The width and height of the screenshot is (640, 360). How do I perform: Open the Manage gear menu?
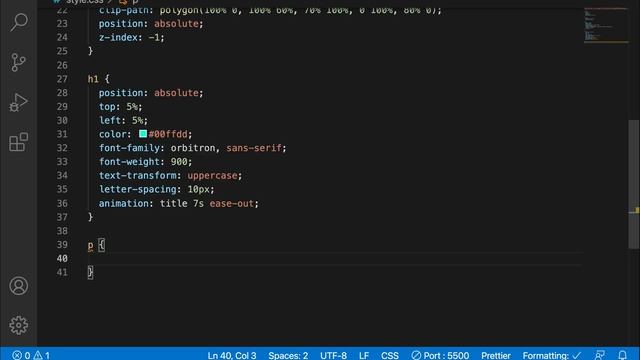point(19,325)
